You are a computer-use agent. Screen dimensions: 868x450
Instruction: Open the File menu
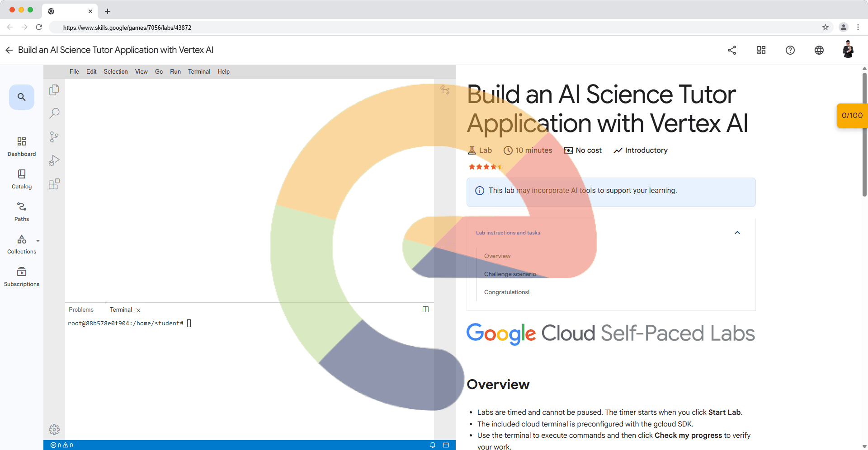coord(74,71)
